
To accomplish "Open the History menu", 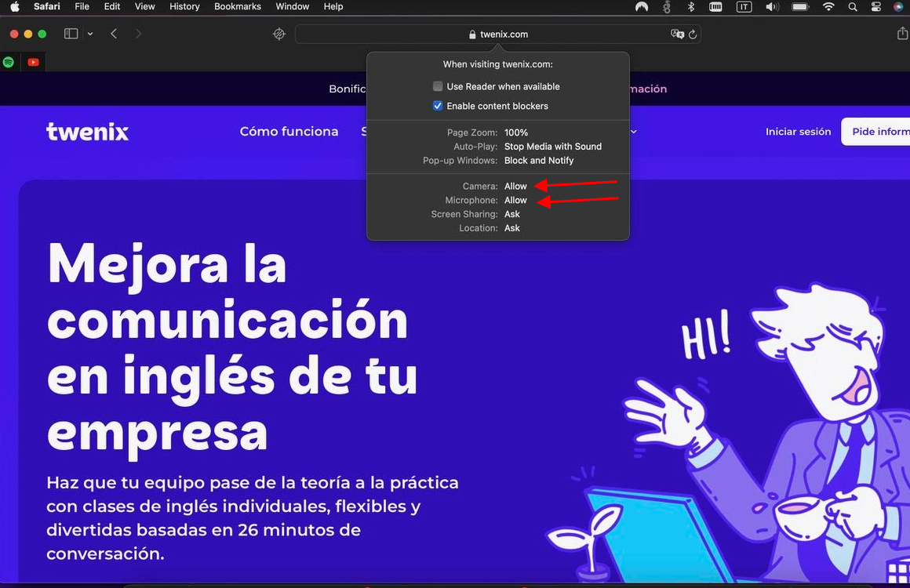I will [x=184, y=6].
